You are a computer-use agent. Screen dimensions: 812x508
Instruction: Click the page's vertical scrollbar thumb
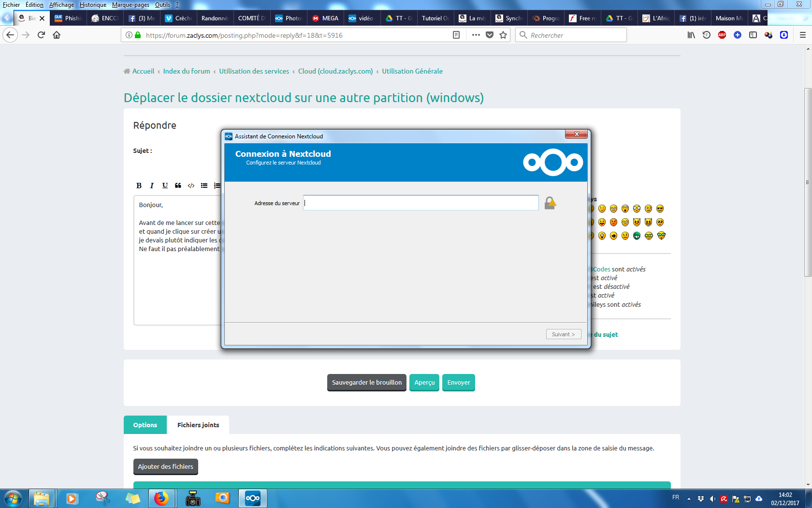(x=808, y=182)
